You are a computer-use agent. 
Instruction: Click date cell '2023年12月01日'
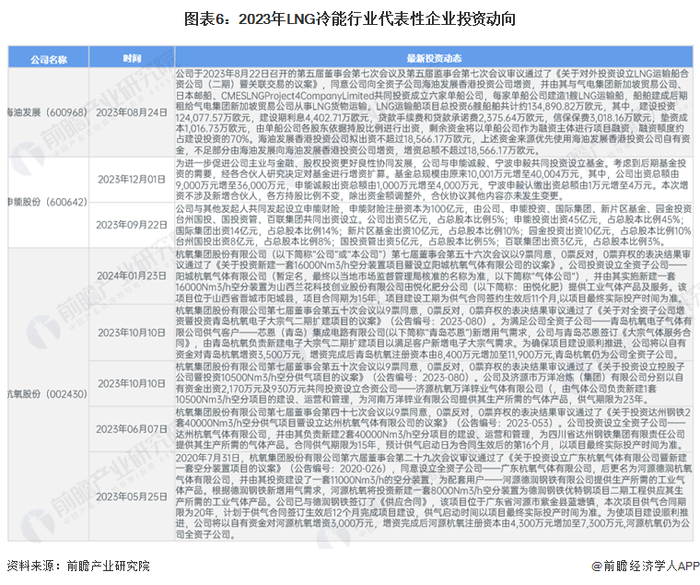click(132, 179)
